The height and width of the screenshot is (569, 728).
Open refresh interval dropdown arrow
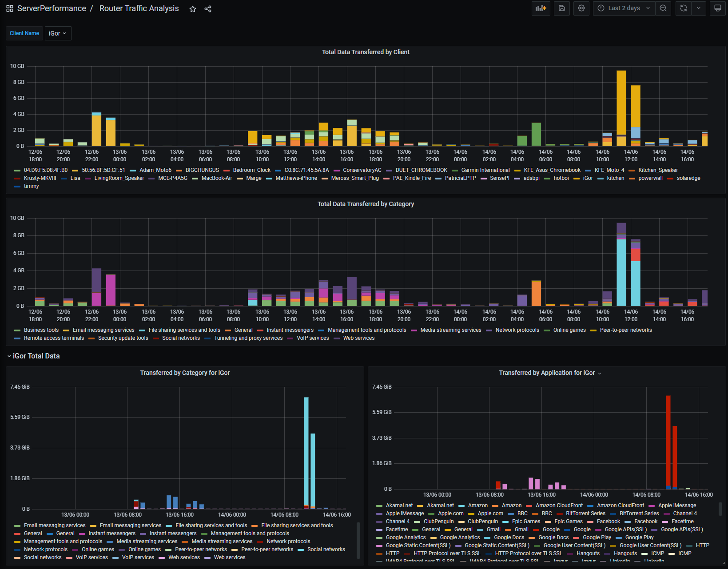coord(699,8)
